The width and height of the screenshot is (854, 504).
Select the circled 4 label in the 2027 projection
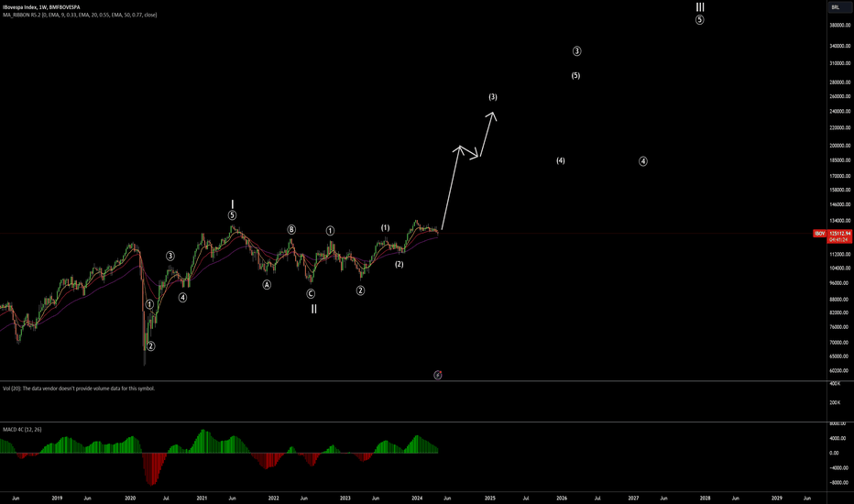[643, 161]
